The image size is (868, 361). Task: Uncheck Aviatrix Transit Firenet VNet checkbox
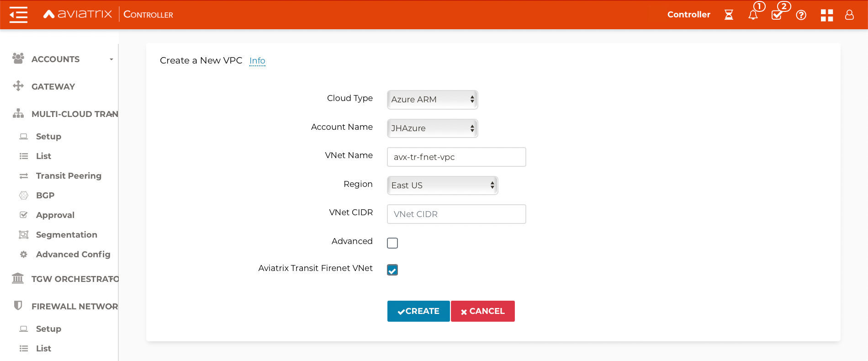tap(392, 270)
